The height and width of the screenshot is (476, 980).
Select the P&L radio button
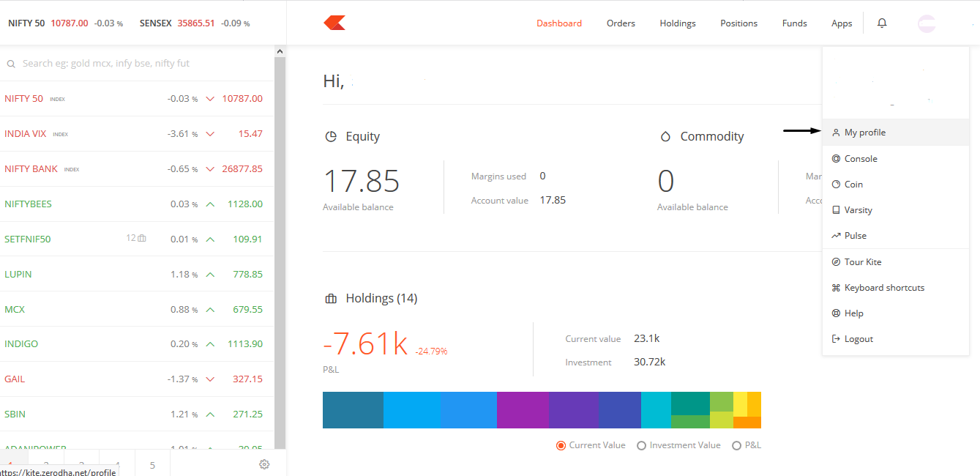pos(736,445)
